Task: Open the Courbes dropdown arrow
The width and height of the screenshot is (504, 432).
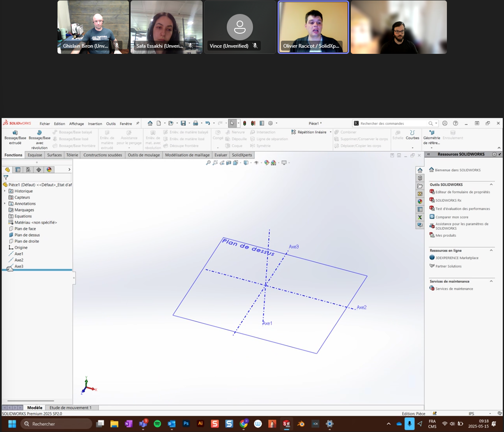Action: (x=412, y=144)
